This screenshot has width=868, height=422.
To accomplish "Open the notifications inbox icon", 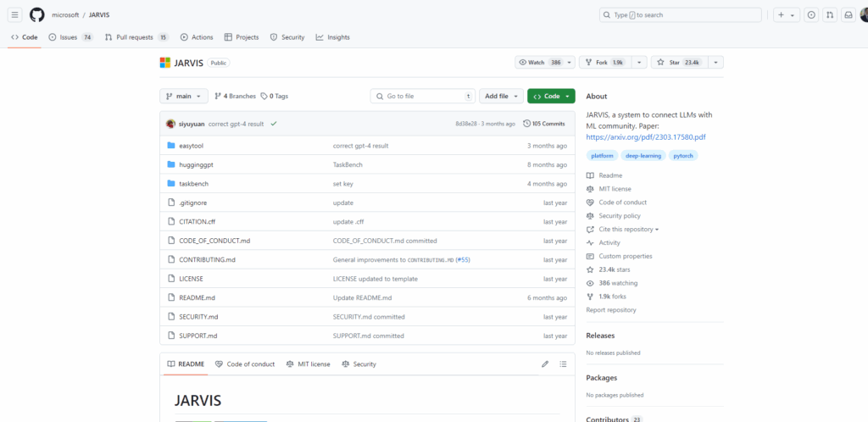I will click(x=848, y=15).
